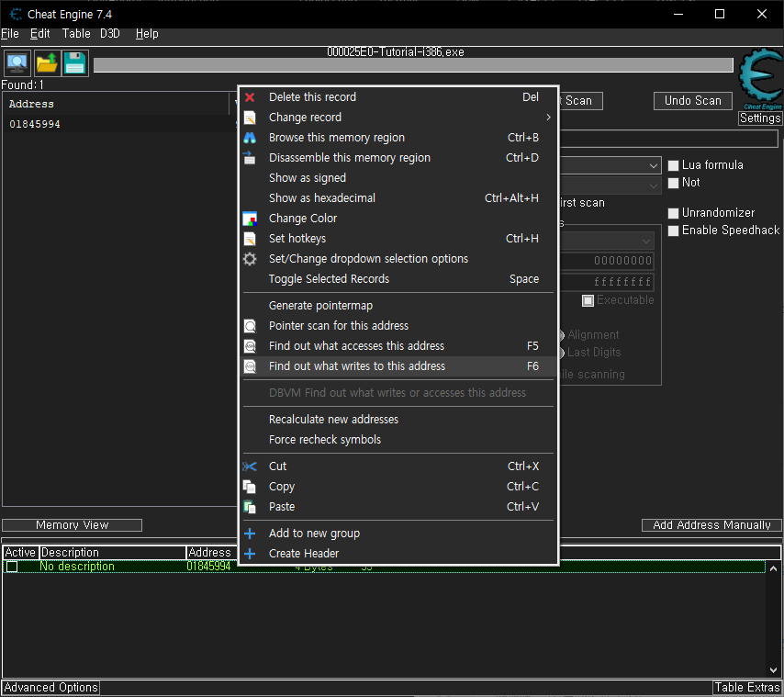The image size is (784, 697).
Task: Select Generate pointermap
Action: [398, 306]
